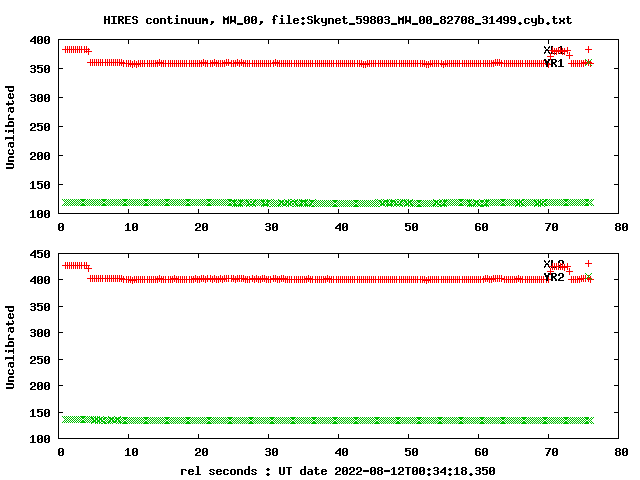Click the file name Skynet_59803_MW_00_82708_31499.cyb.txt in title
Image resolution: width=640 pixels, height=480 pixels.
(x=439, y=20)
